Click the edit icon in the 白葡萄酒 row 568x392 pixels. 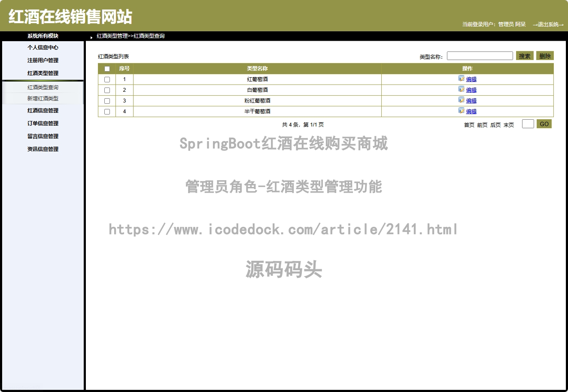coord(461,89)
